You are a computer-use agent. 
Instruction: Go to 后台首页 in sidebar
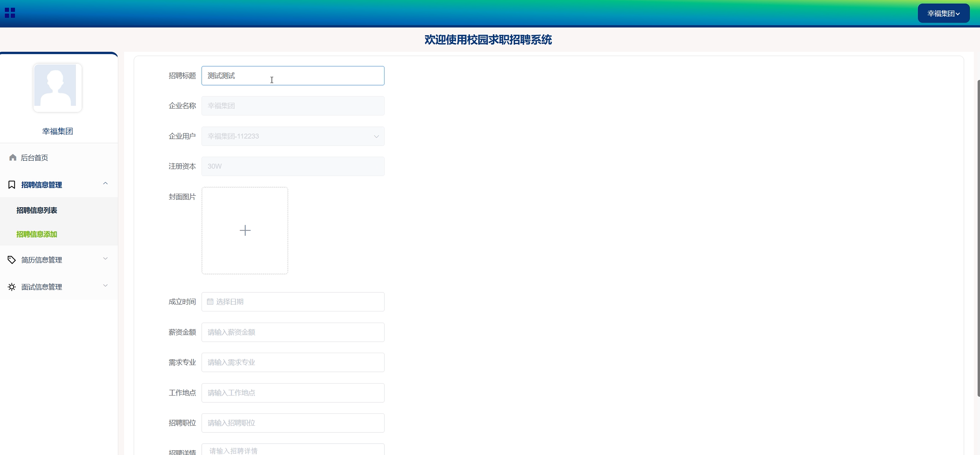tap(34, 158)
